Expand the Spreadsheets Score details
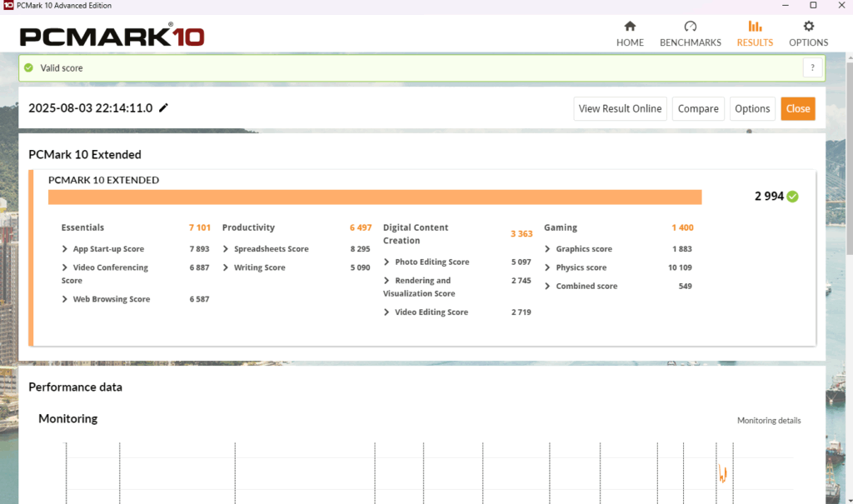Viewport: 853px width, 504px height. pos(227,249)
